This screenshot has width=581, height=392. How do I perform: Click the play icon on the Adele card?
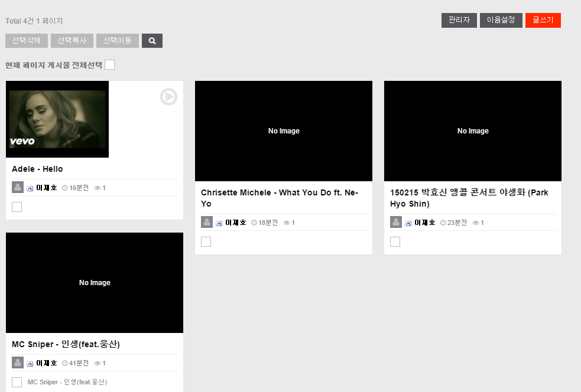coord(168,97)
